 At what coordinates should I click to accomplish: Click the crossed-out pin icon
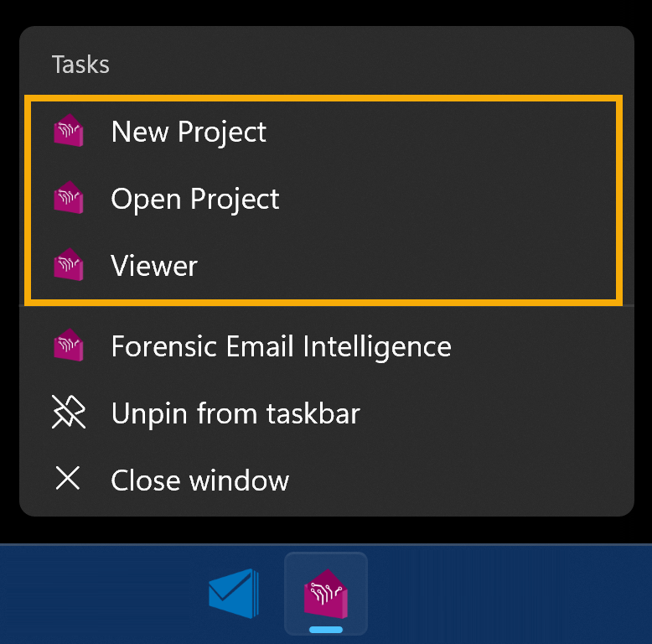pyautogui.click(x=67, y=413)
